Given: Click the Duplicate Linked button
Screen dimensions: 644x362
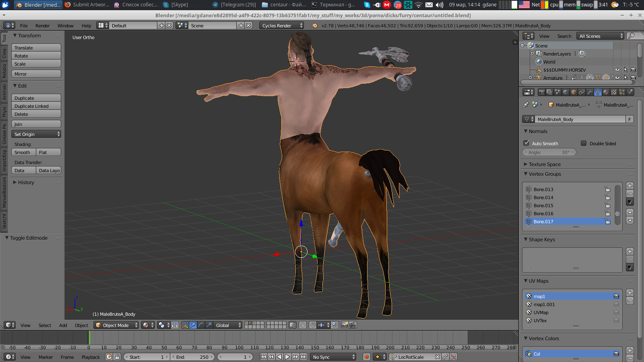Looking at the screenshot, I should tap(36, 106).
